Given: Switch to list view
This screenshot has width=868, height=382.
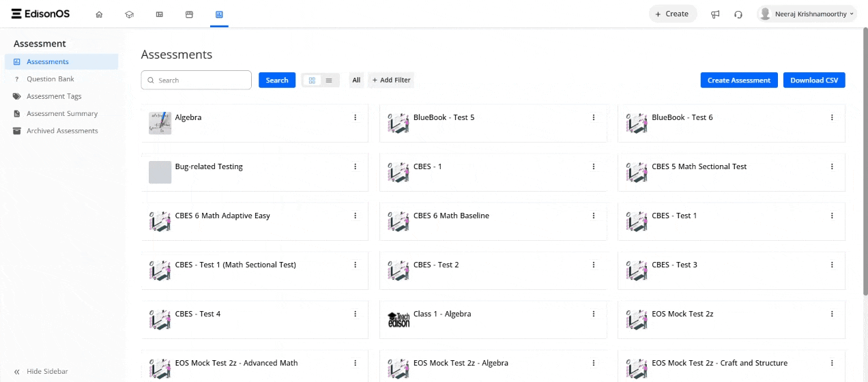Looking at the screenshot, I should click(329, 80).
